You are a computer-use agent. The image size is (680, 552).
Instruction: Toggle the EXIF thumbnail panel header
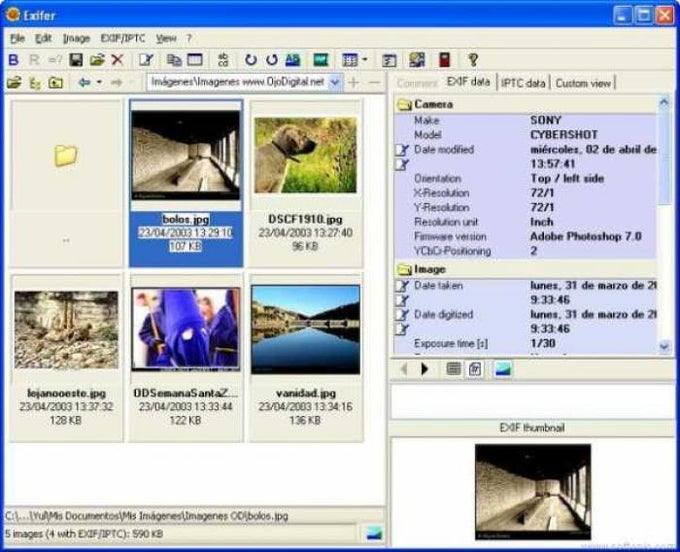(532, 428)
